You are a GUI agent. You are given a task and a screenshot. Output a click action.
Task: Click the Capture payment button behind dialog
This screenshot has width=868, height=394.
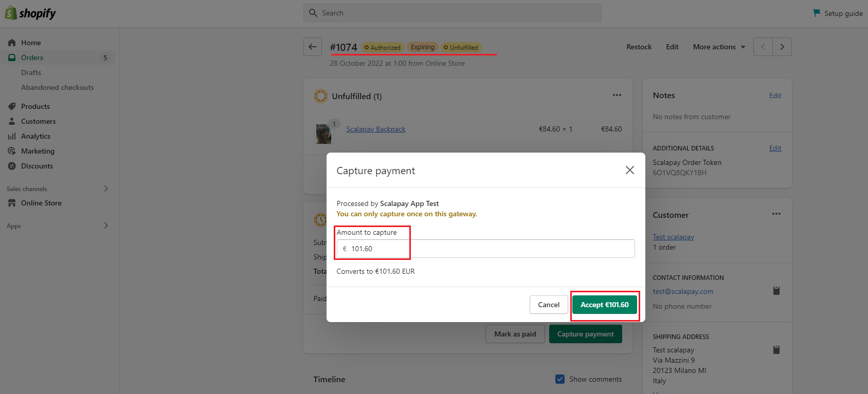tap(586, 334)
